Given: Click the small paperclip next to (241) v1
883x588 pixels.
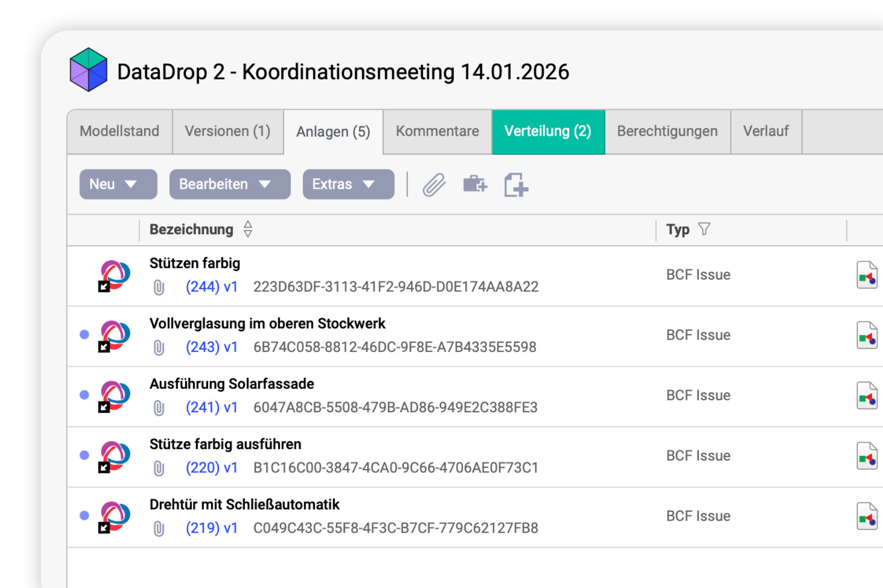Looking at the screenshot, I should pos(159,408).
